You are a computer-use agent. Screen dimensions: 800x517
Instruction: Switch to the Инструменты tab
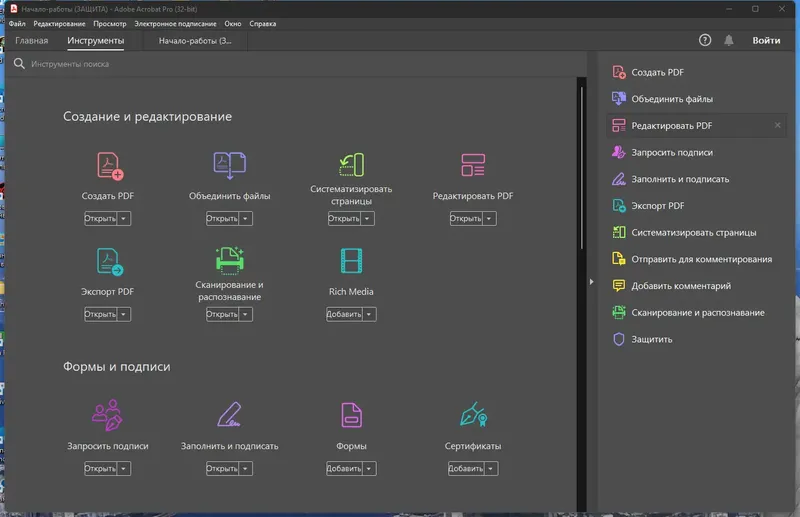point(95,41)
